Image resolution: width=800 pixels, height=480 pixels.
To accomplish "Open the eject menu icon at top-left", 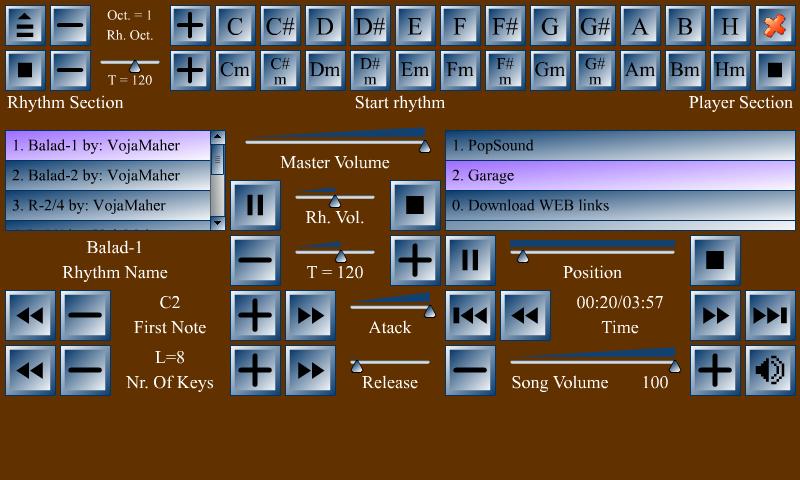I will 25,26.
